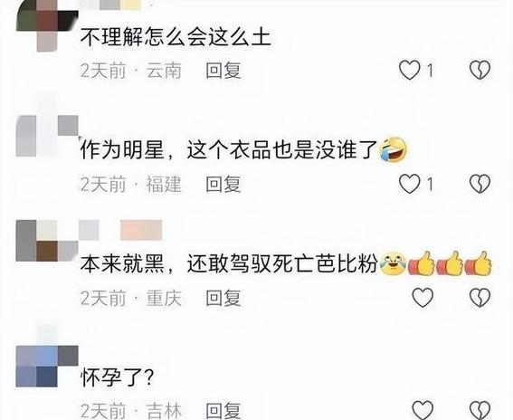This screenshot has width=513, height=420.
Task: Like the Chongqing comment about 芭比粉
Action: click(x=423, y=297)
